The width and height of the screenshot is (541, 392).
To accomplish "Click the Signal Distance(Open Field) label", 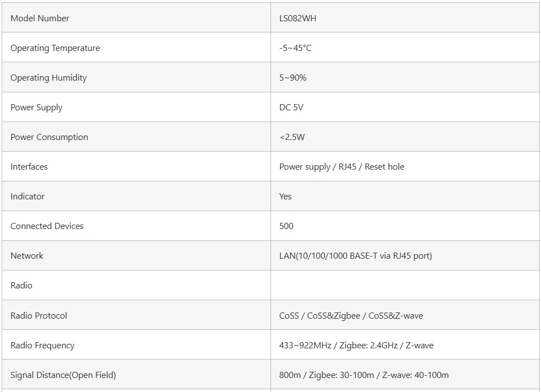I will tap(63, 375).
